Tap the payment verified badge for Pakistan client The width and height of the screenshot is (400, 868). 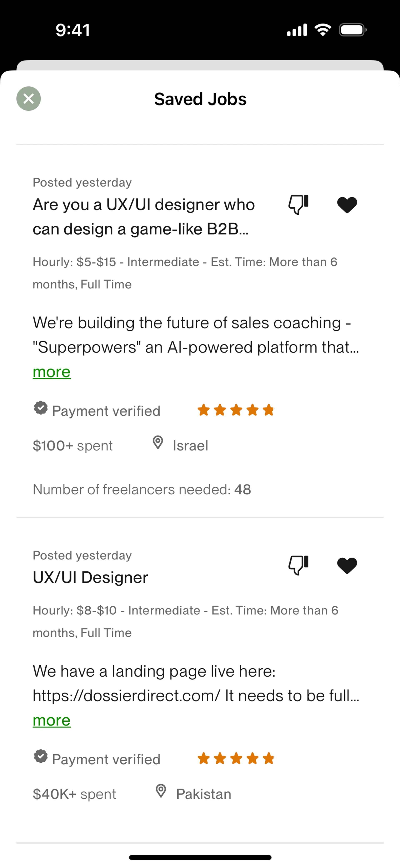(41, 756)
